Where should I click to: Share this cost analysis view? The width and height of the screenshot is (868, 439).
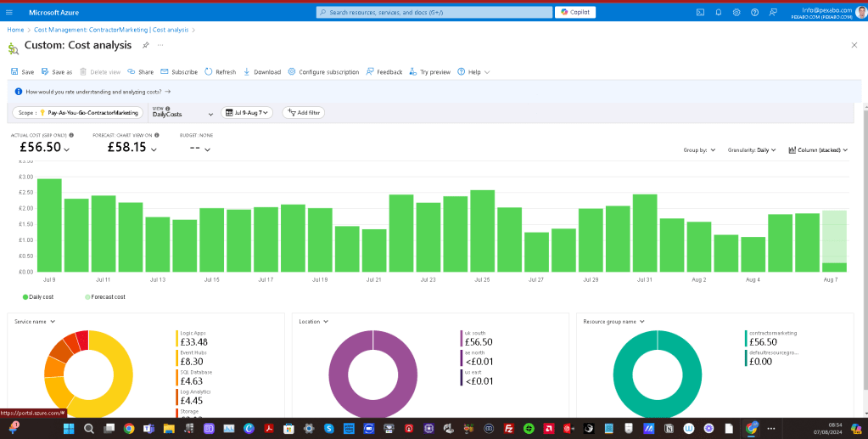141,72
